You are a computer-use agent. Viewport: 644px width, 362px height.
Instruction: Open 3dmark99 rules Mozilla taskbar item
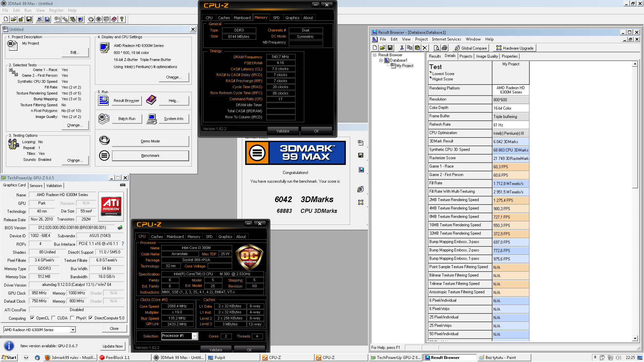(70, 358)
